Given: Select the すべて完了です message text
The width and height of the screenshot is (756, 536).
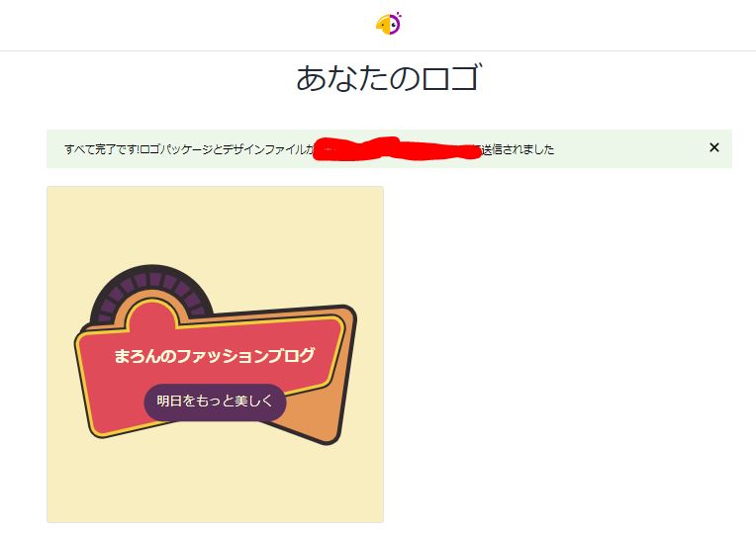Looking at the screenshot, I should pos(101,149).
